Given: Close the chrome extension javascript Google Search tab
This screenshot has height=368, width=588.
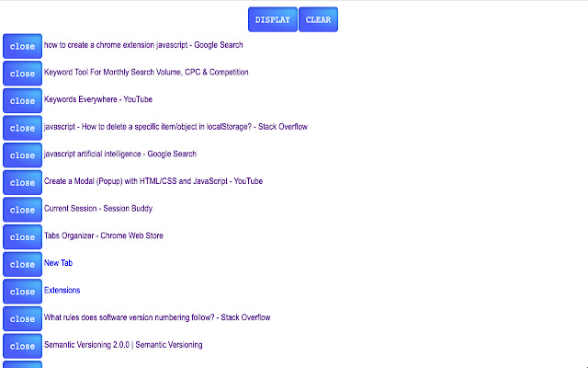Looking at the screenshot, I should (22, 46).
